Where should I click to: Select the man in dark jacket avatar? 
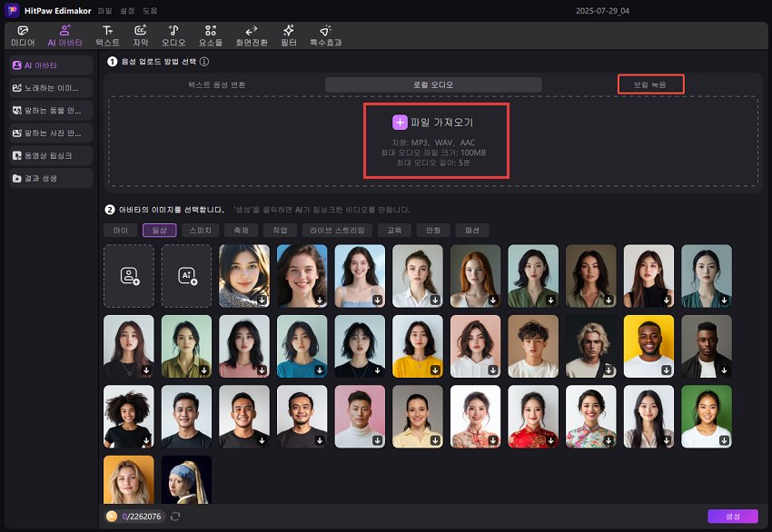[707, 346]
